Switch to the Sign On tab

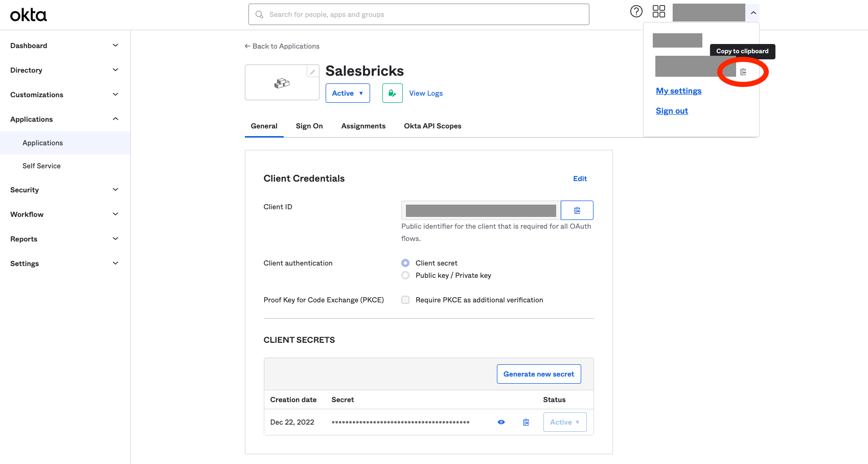309,126
